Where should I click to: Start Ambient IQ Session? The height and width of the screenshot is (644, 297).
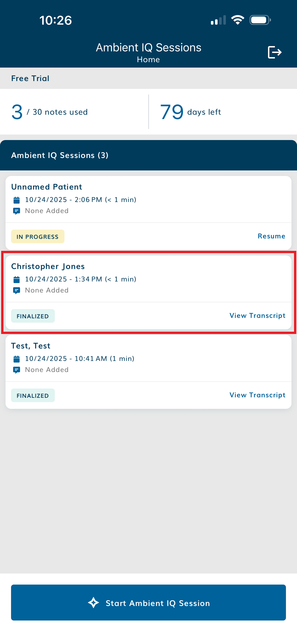tap(148, 603)
